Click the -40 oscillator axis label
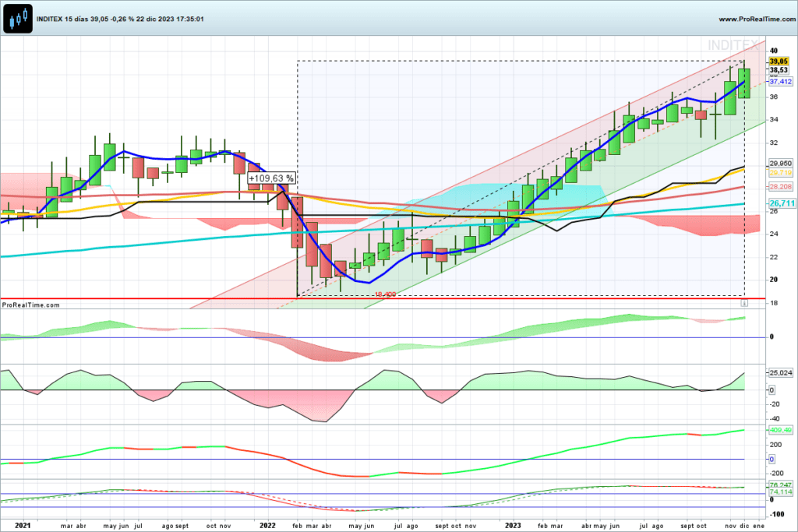The width and height of the screenshot is (798, 532). pos(775,419)
